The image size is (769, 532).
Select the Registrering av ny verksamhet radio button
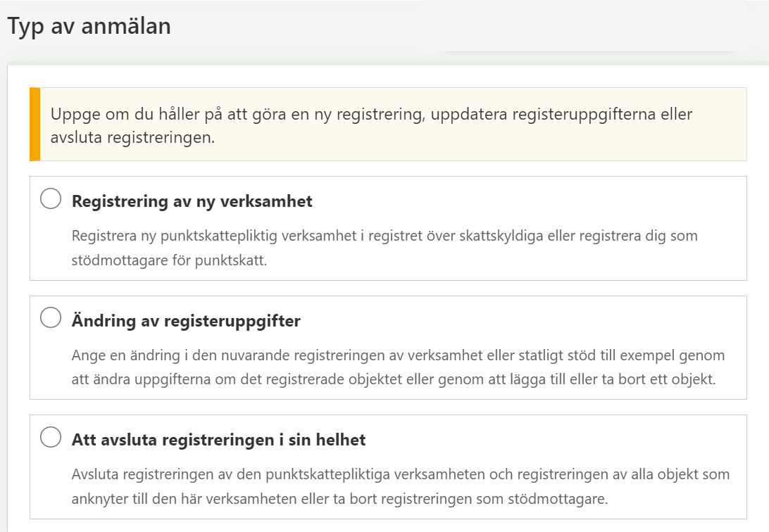(51, 199)
